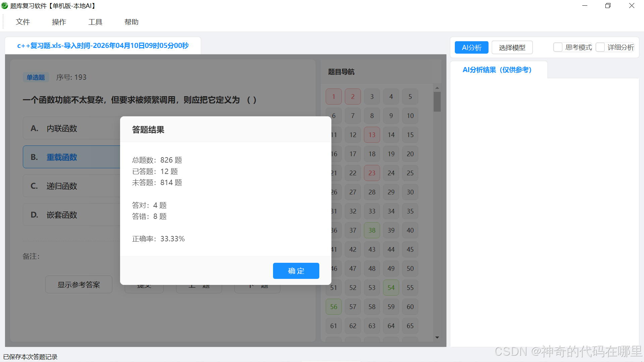644x362 pixels.
Task: Click the AI分析 button
Action: (471, 48)
